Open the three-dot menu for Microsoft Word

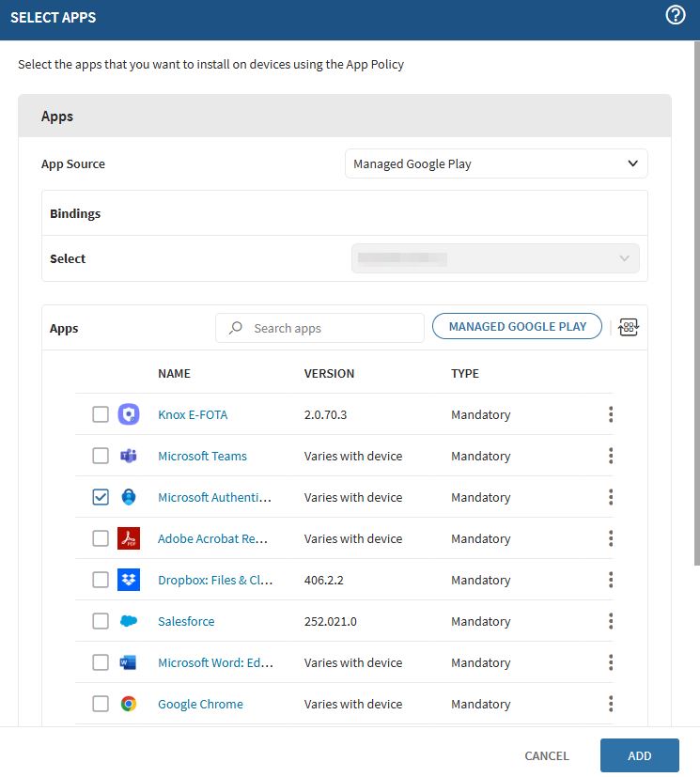[x=611, y=662]
